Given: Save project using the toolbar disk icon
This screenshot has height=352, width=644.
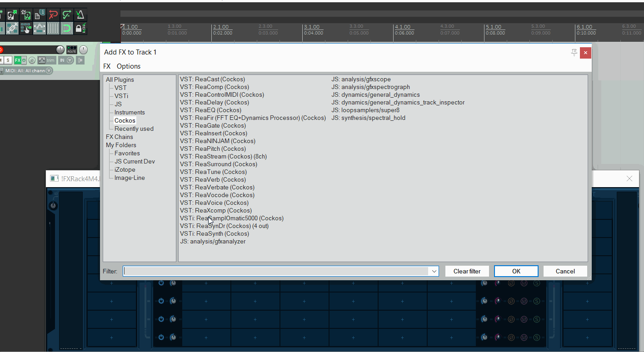Looking at the screenshot, I should pos(26,15).
